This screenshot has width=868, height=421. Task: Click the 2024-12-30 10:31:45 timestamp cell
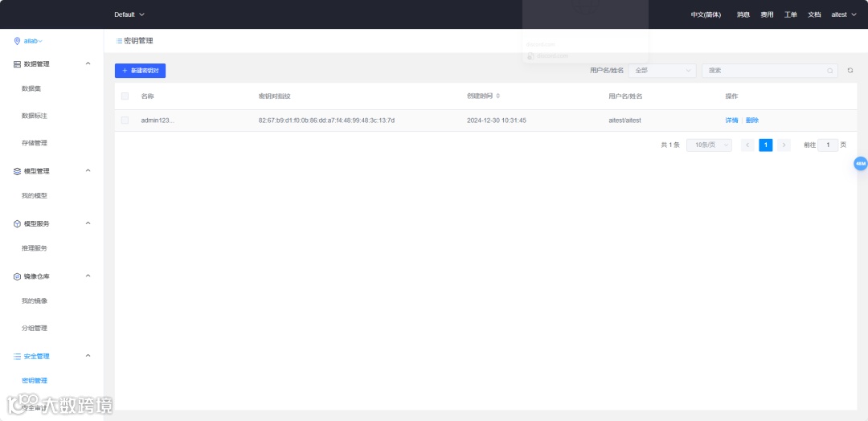pyautogui.click(x=497, y=121)
